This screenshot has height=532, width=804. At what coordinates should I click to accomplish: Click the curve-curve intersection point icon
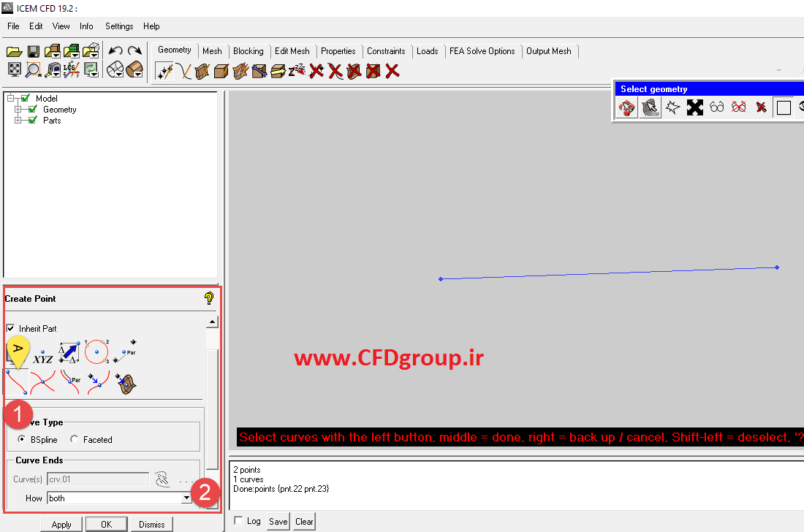coord(43,382)
